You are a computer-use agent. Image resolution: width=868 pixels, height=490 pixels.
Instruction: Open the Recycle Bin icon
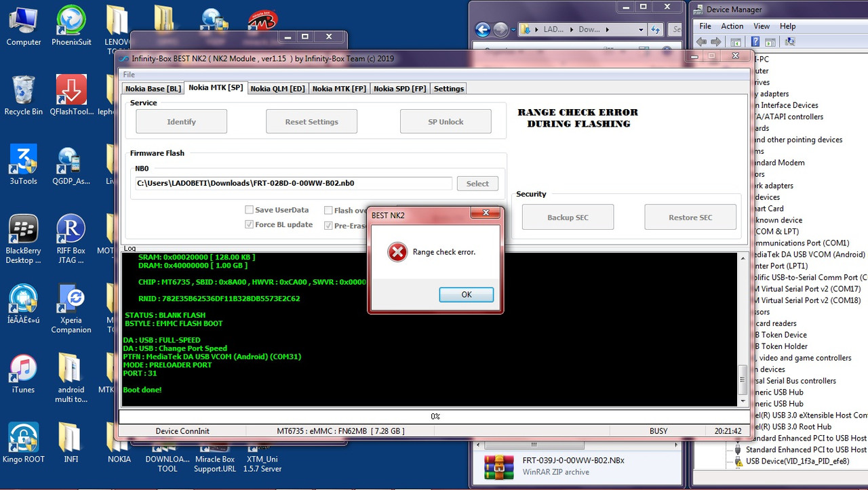(23, 96)
